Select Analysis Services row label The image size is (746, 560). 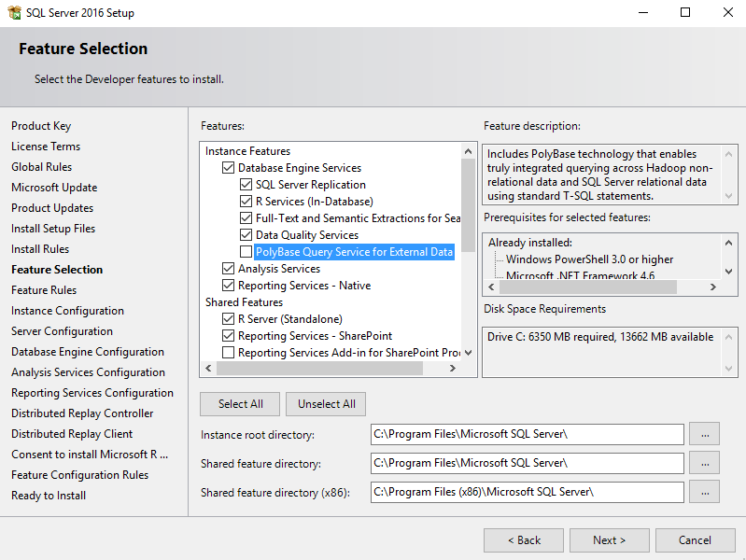279,269
